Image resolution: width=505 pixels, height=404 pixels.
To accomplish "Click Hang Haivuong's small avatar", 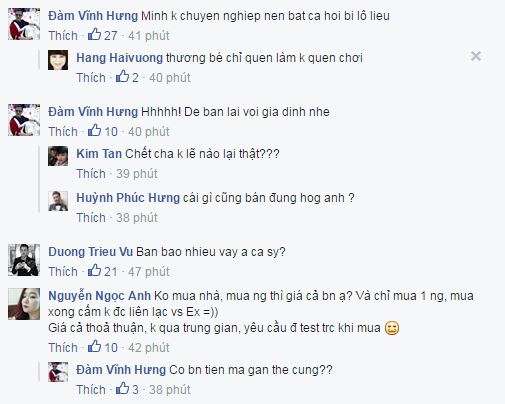I will point(58,60).
